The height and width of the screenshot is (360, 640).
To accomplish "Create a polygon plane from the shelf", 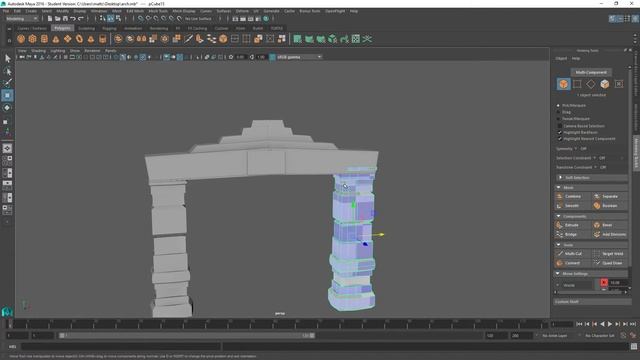I will [x=67, y=39].
